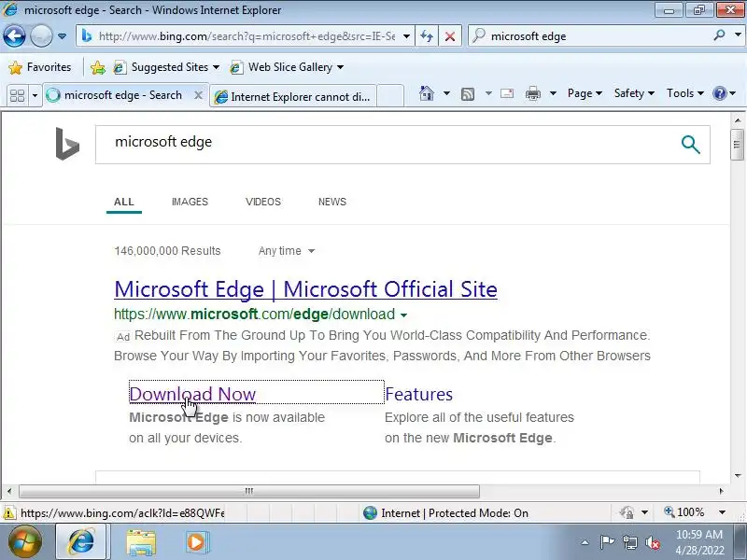747x560 pixels.
Task: Click the 'Features' link
Action: pyautogui.click(x=418, y=394)
